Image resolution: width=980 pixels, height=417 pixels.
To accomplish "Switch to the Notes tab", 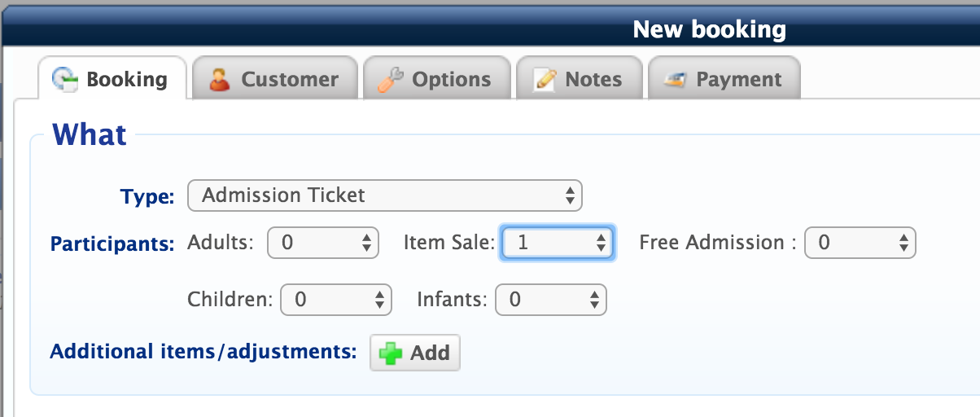I will 579,78.
